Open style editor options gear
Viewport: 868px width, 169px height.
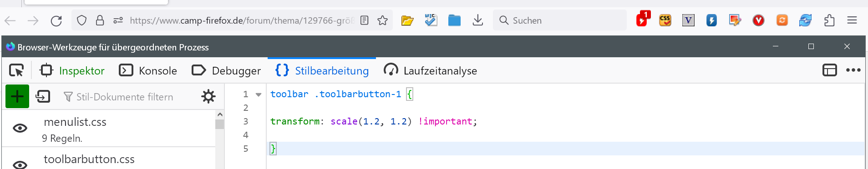(x=208, y=96)
